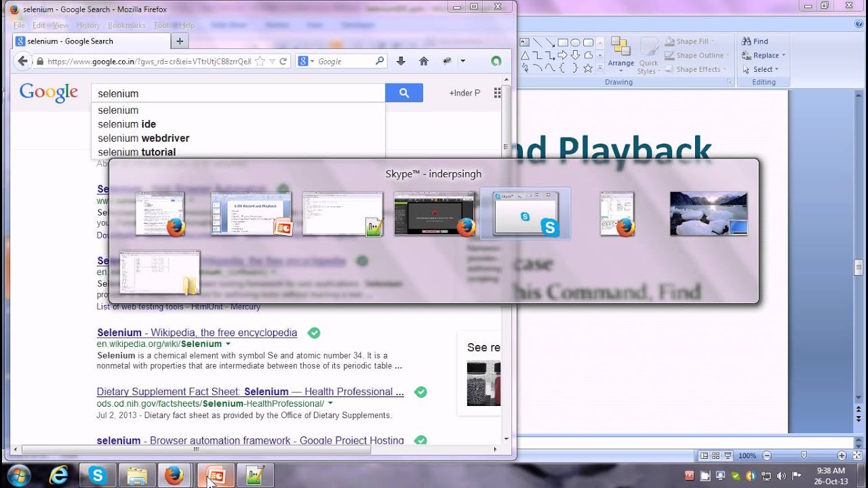Open the Firefox History menu
This screenshot has width=868, height=488.
pos(88,25)
